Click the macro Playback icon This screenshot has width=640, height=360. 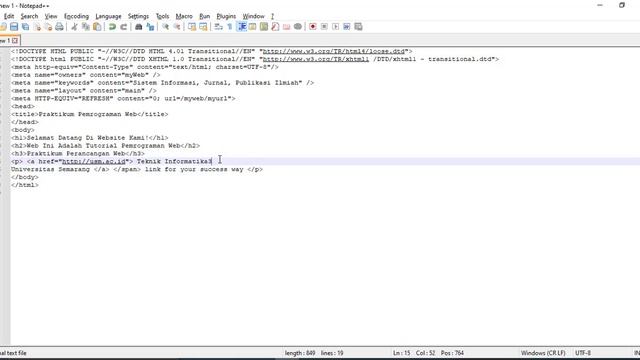click(x=336, y=27)
